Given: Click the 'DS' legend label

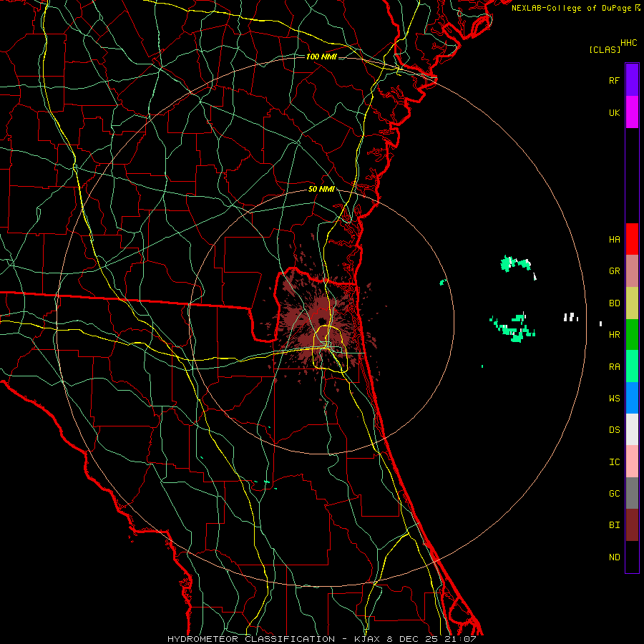Looking at the screenshot, I should click(x=614, y=429).
